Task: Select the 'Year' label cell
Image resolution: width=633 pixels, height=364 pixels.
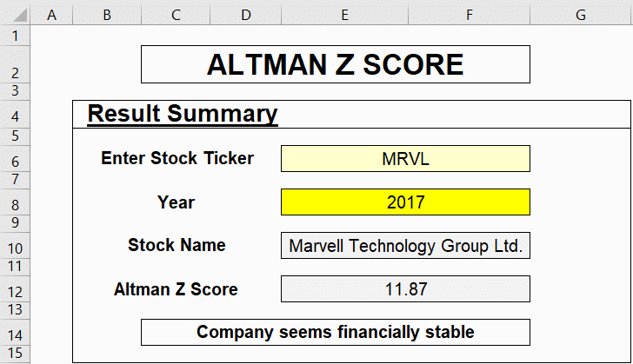Action: coord(177,202)
